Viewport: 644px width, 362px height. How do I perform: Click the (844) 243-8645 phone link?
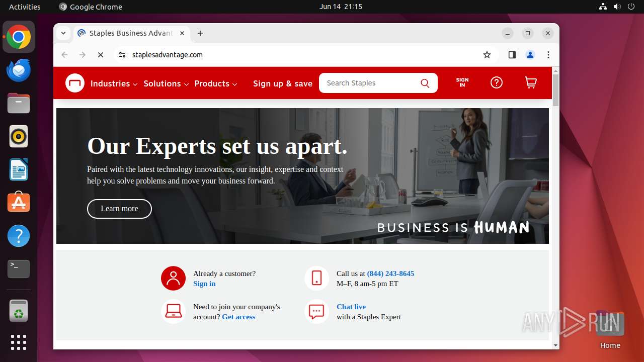(390, 274)
